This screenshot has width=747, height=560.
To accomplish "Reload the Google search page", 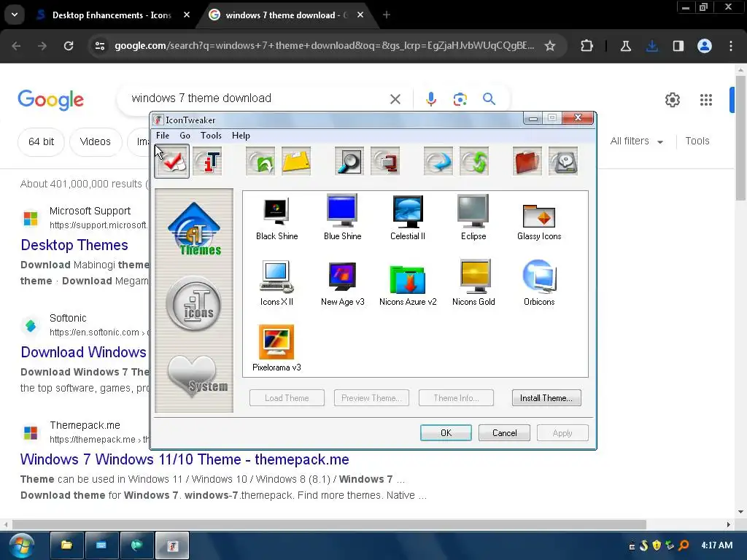I will point(69,46).
